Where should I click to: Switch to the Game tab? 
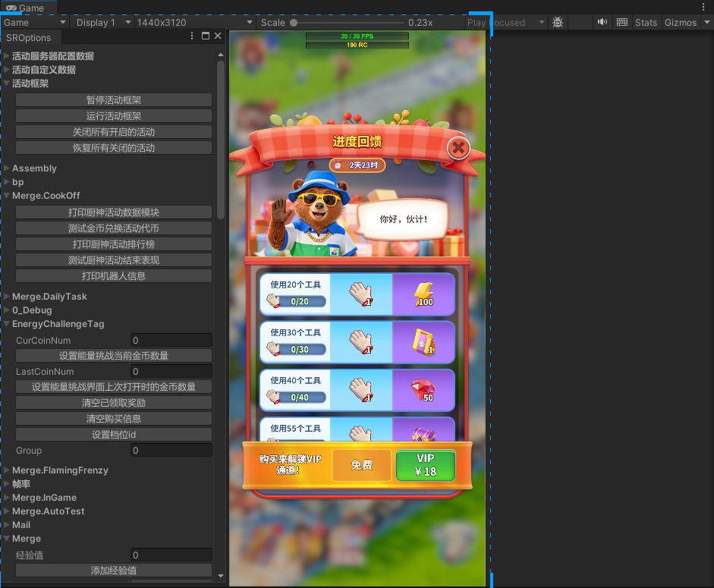pyautogui.click(x=27, y=7)
